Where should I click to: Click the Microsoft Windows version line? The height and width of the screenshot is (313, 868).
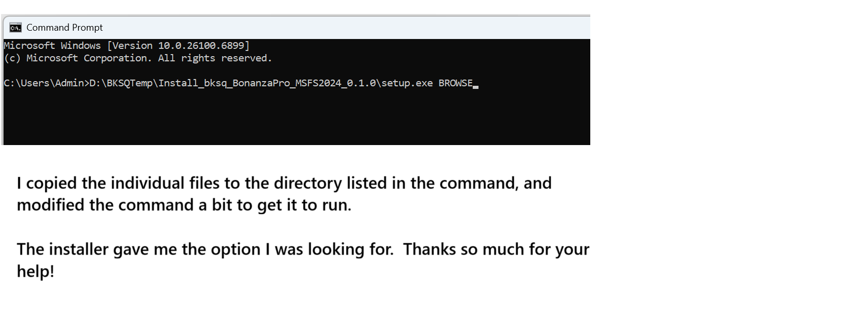click(125, 45)
